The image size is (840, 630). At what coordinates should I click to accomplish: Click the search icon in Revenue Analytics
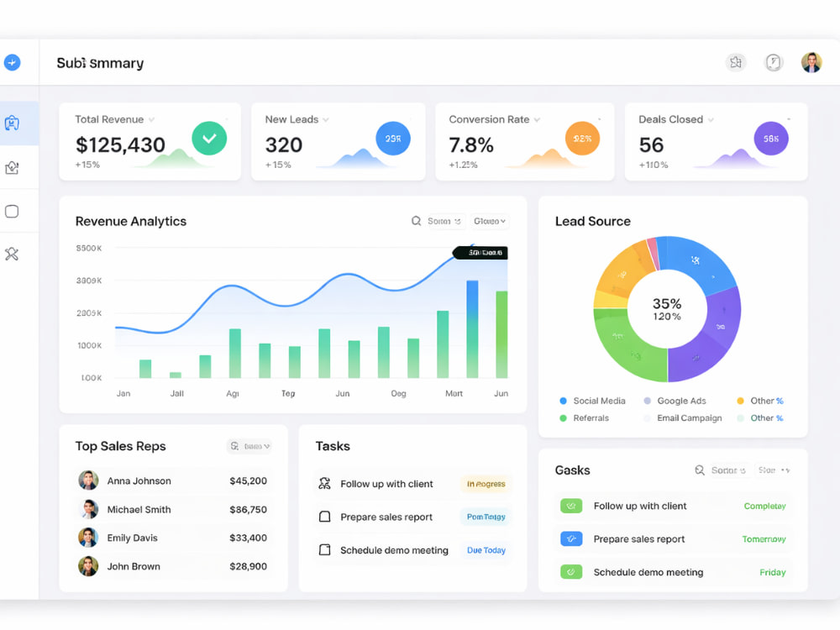click(417, 221)
